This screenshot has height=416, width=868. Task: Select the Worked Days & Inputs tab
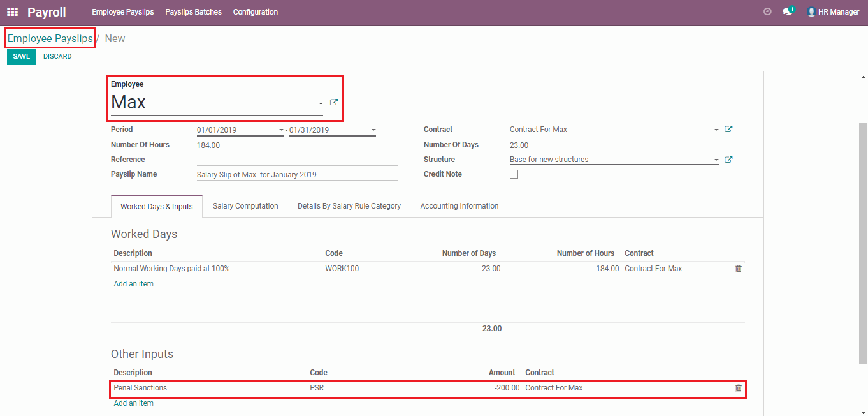[157, 207]
